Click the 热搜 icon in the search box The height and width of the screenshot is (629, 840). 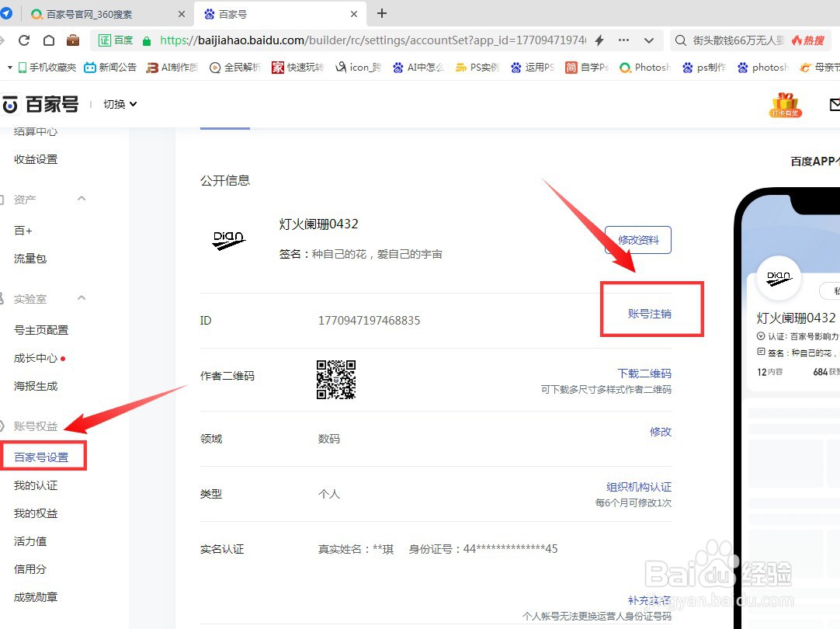coord(808,40)
